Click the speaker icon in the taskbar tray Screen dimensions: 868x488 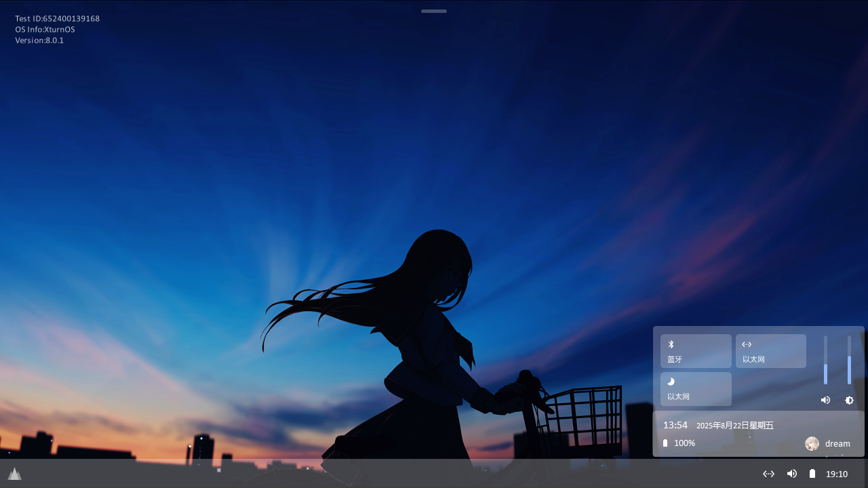[x=791, y=474]
